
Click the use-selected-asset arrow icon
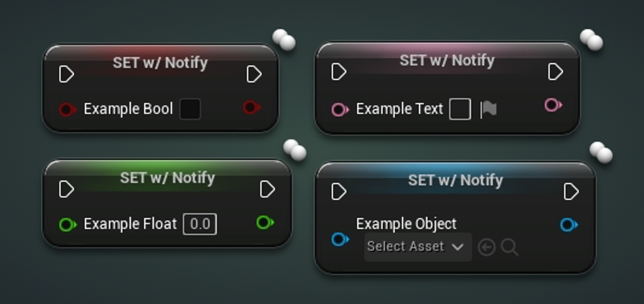487,247
